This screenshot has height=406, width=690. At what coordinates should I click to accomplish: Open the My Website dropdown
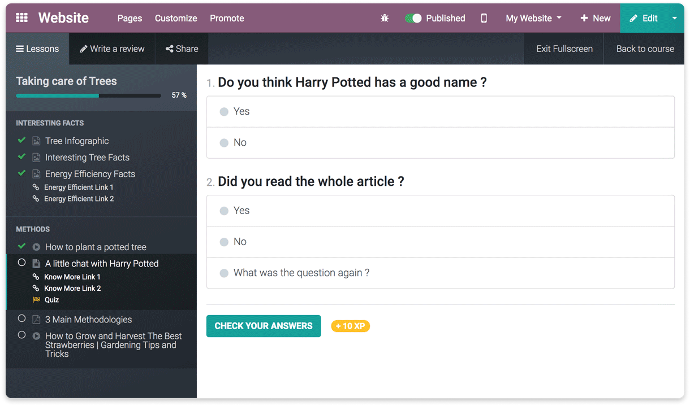pos(533,18)
